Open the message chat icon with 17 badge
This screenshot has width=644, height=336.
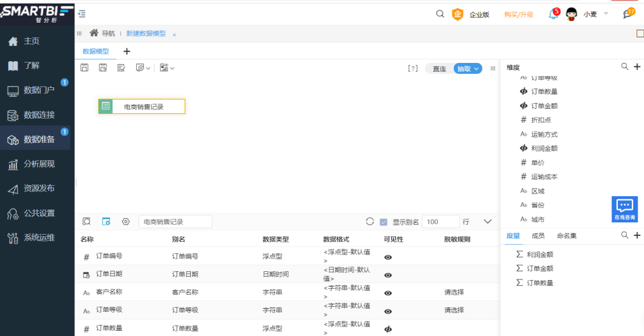(628, 14)
